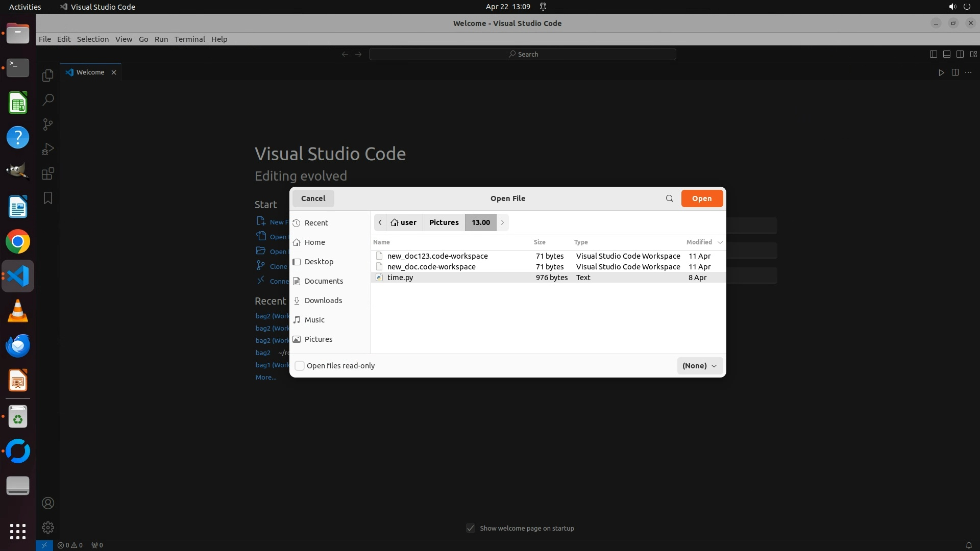Select the time.py file row

coord(400,278)
